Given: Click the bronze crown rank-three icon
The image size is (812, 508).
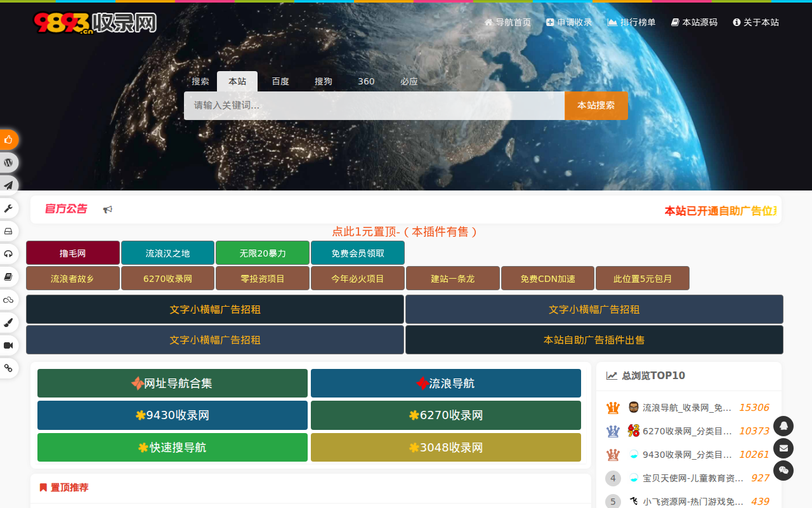Looking at the screenshot, I should (x=613, y=455).
